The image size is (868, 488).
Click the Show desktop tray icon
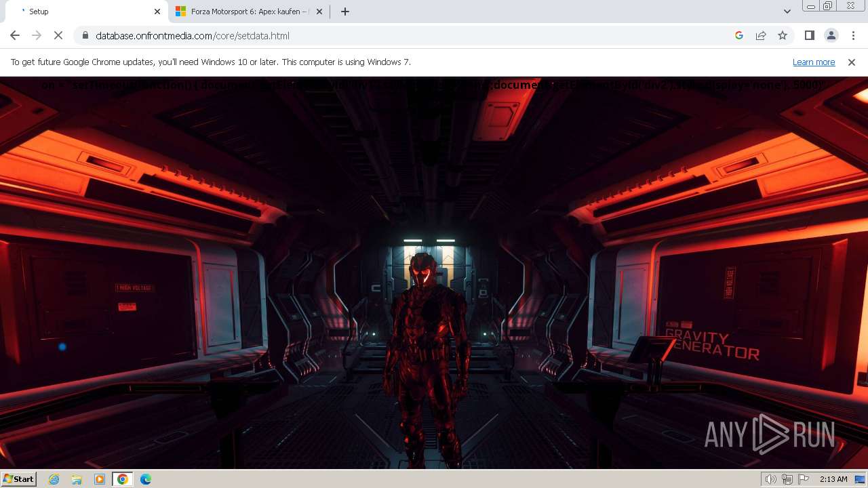(x=860, y=479)
